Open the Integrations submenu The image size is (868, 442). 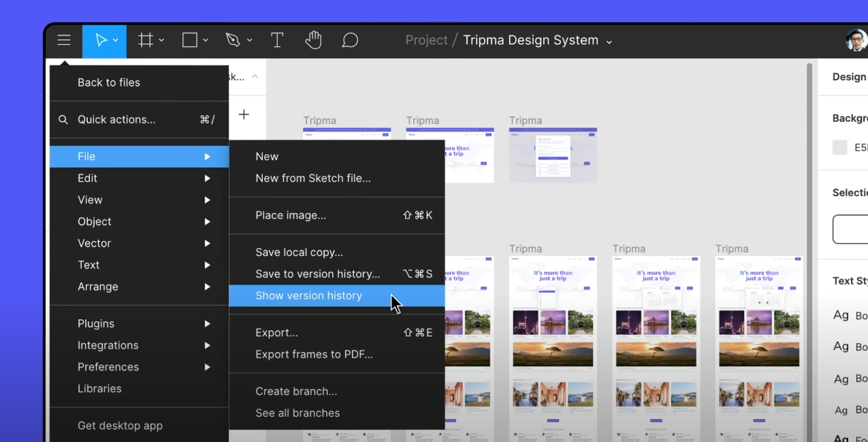139,346
